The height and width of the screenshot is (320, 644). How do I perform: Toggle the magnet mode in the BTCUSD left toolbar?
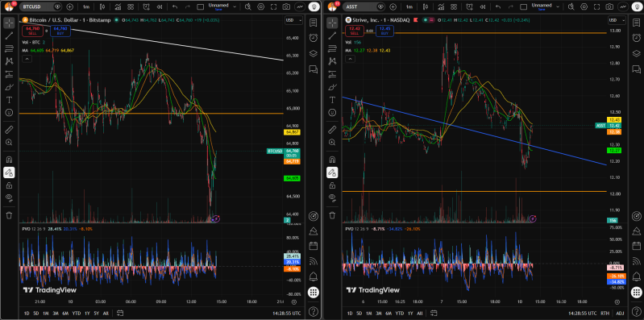pyautogui.click(x=9, y=160)
